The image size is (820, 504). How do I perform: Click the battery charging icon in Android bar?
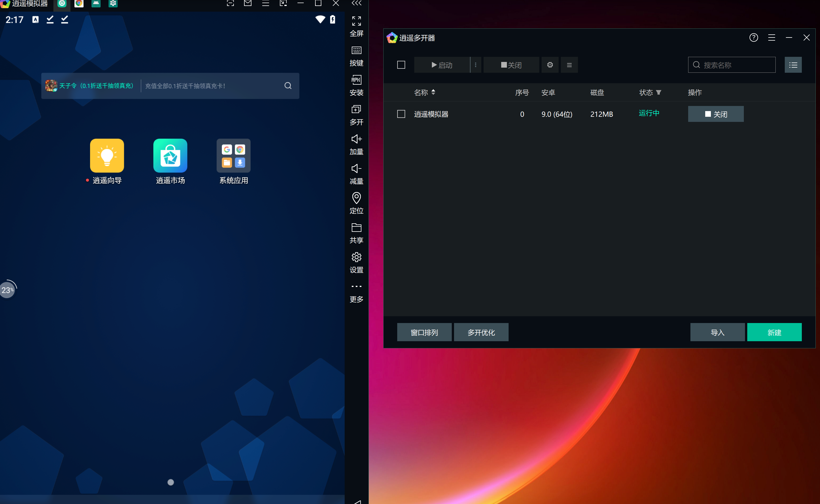pyautogui.click(x=333, y=19)
